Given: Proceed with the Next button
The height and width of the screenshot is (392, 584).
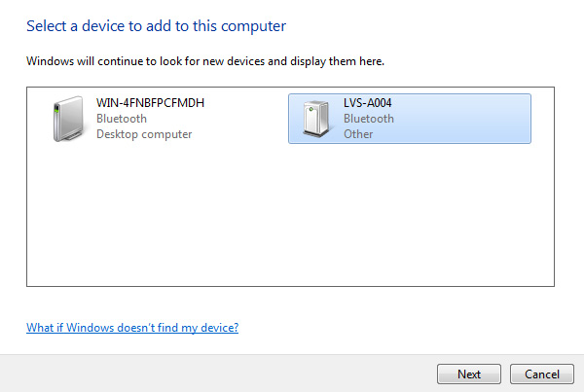Looking at the screenshot, I should (469, 374).
